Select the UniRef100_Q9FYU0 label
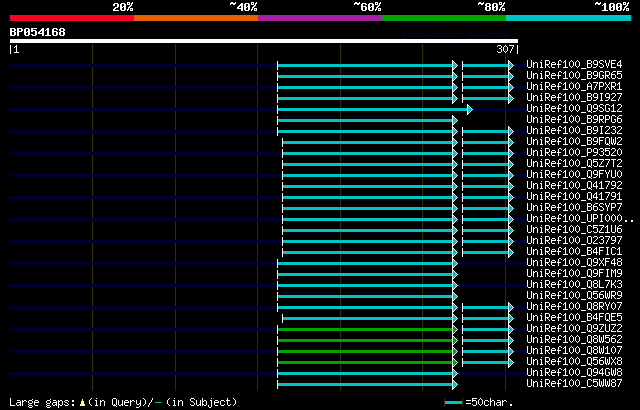Screen dimensions: 640x410 point(574,175)
